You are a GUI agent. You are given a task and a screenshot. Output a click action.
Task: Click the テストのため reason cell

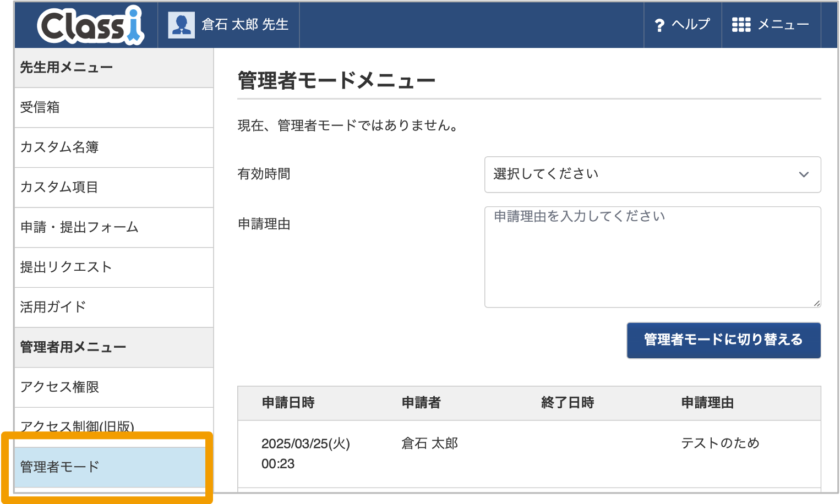coord(720,443)
